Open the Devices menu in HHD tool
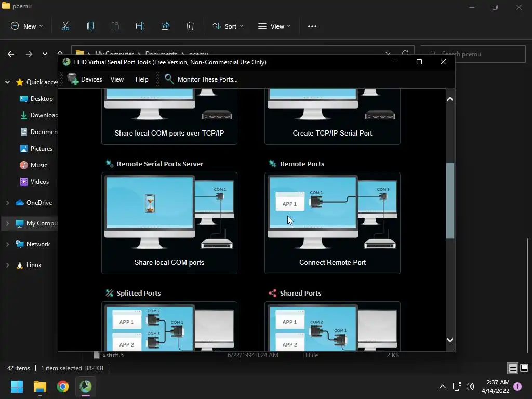 [x=91, y=79]
